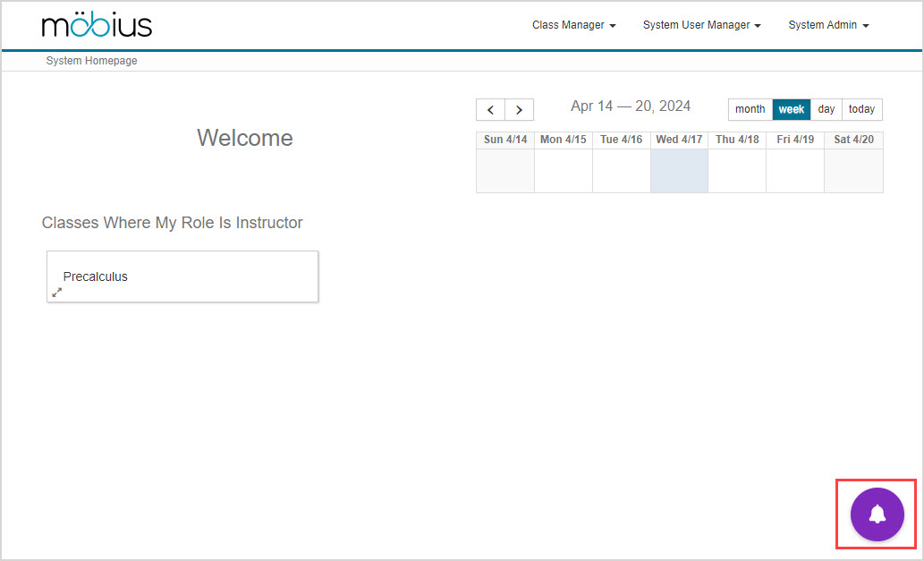Go to previous week with left arrow
The image size is (924, 561).
(x=490, y=110)
